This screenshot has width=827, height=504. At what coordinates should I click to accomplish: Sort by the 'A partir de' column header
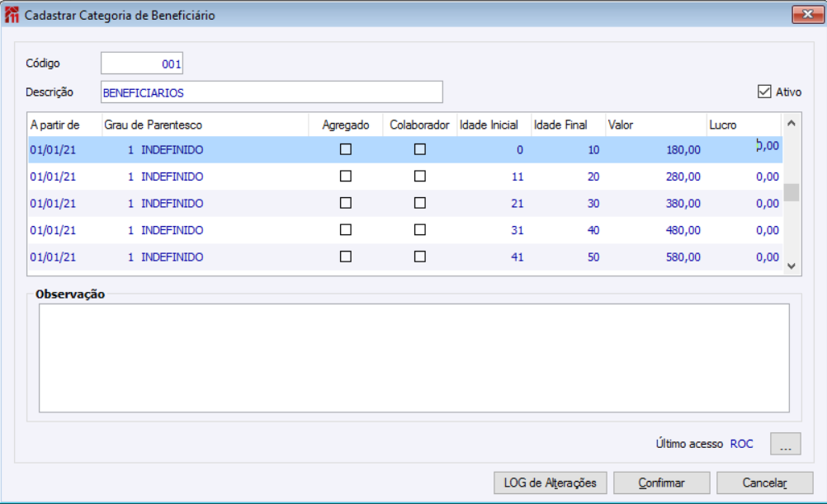point(54,125)
